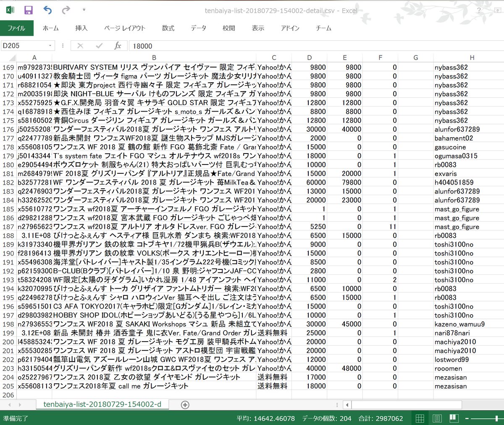Click seller name h404051859
Image resolution: width=504 pixels, height=425 pixels.
click(454, 182)
